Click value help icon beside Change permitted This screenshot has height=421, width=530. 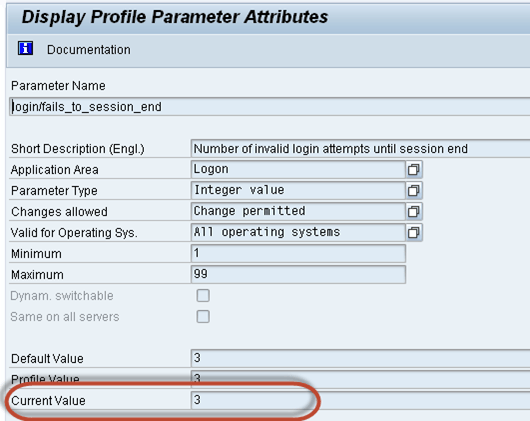(x=414, y=212)
